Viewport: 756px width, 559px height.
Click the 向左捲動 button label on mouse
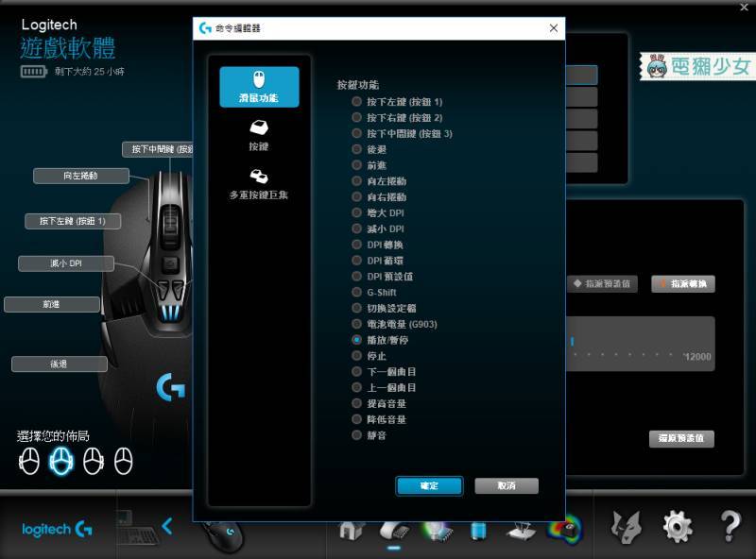[x=81, y=176]
